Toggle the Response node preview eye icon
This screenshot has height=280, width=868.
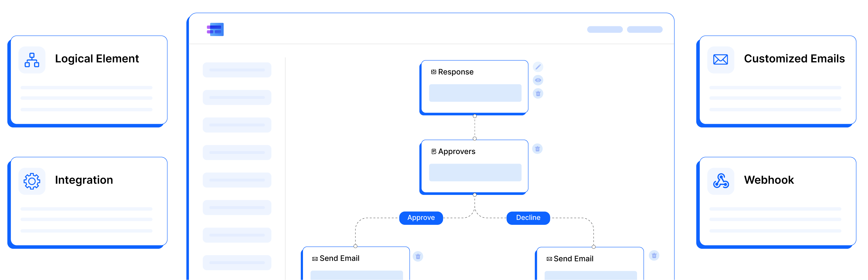click(538, 80)
